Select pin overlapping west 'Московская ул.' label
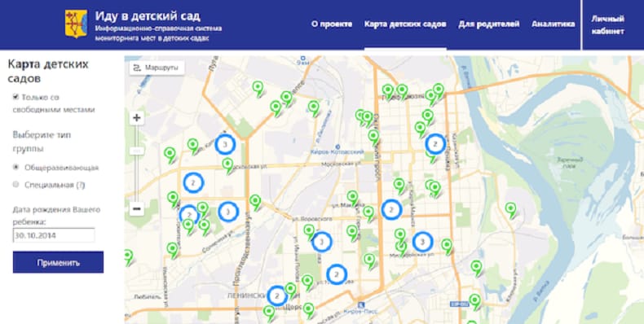 click(228, 165)
